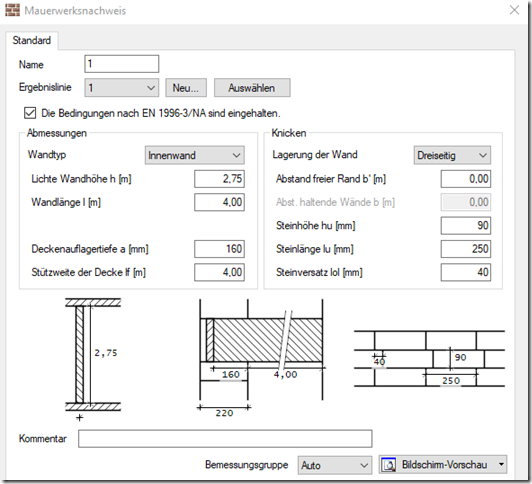532x484 pixels.
Task: Click the Neu... button
Action: (186, 88)
